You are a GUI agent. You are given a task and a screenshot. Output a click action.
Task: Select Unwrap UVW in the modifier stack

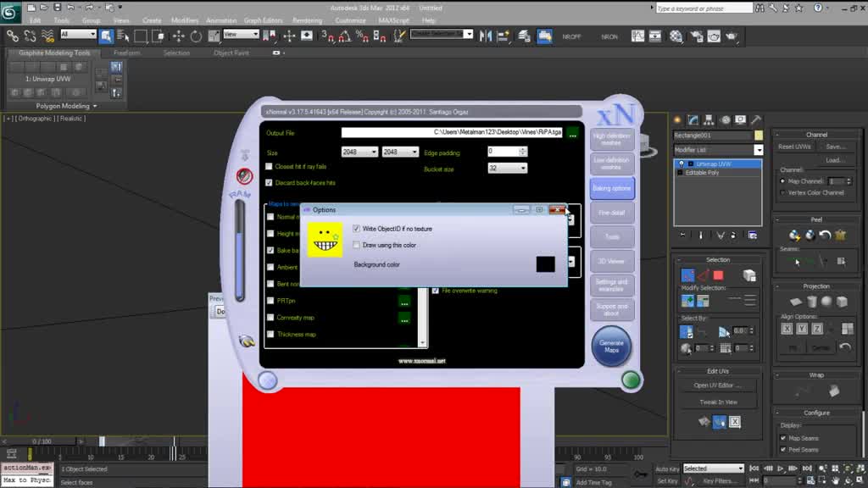(718, 164)
